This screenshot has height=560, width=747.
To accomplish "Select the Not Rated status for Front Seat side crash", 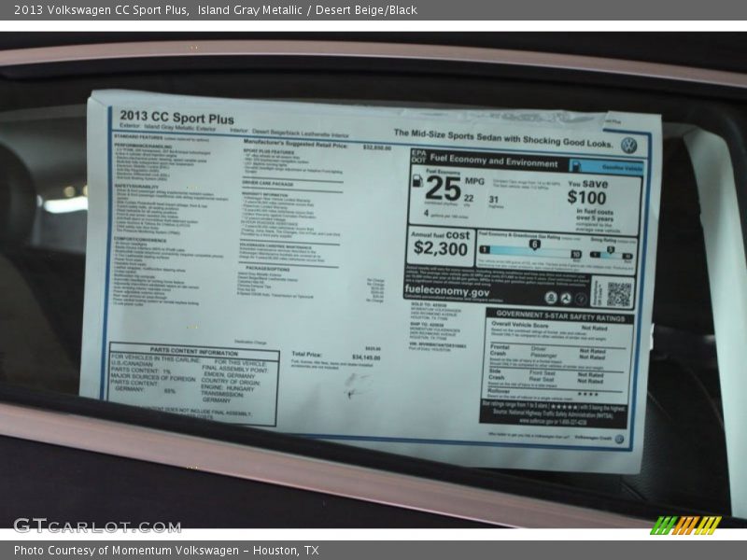I will click(590, 373).
